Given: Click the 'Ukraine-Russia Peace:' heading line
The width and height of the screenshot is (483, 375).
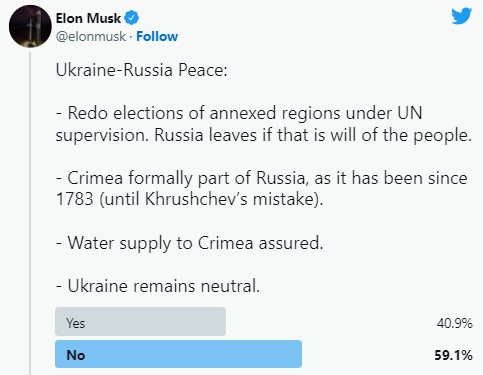Looking at the screenshot, I should [141, 70].
